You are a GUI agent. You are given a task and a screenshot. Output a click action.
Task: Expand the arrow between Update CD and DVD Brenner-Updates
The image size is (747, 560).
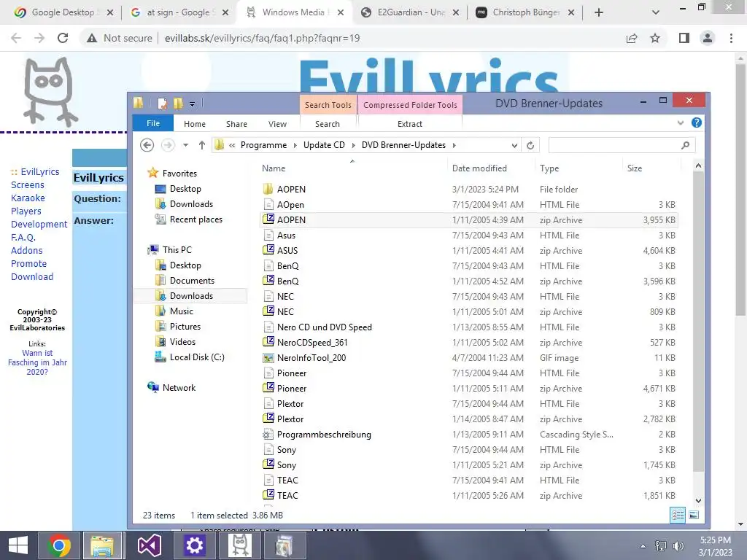[x=354, y=145]
